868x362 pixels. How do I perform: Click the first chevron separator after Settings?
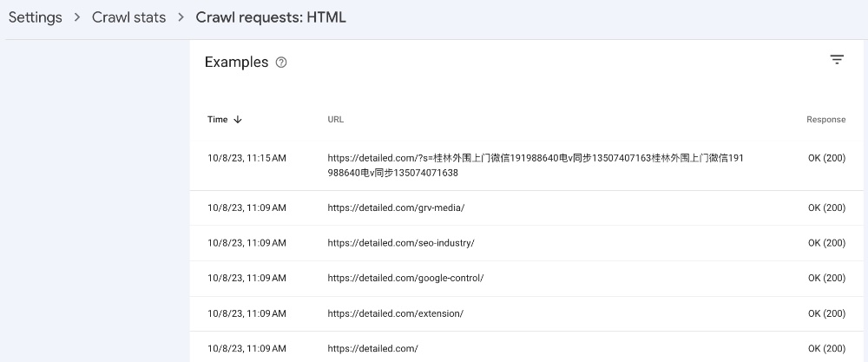click(x=77, y=17)
